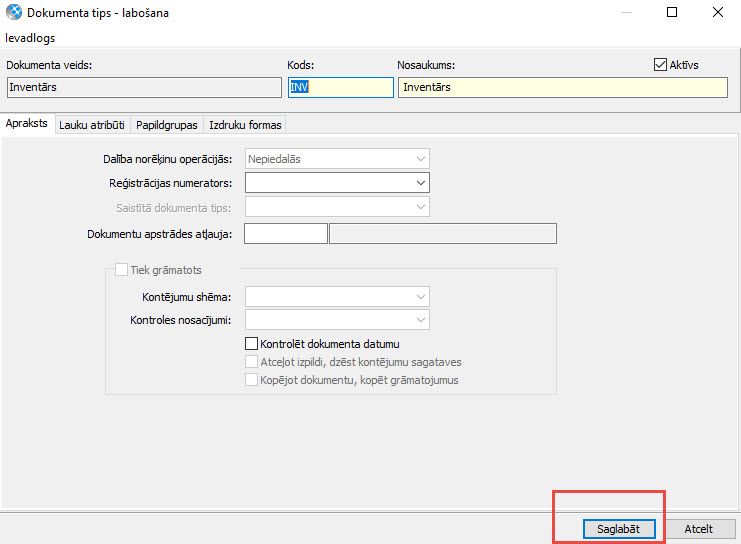This screenshot has width=741, height=544.
Task: Click the Dokumentu apstrādes atļauja description field
Action: pos(443,233)
